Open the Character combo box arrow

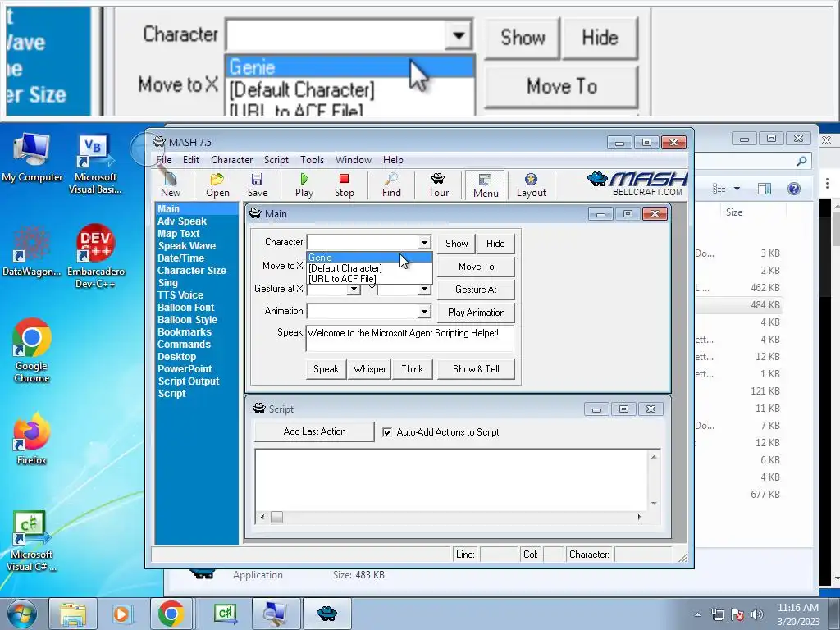[424, 242]
